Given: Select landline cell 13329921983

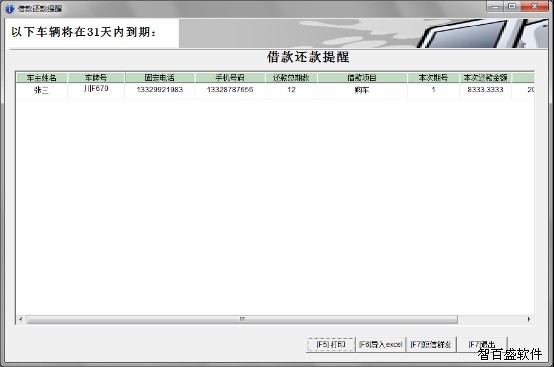Looking at the screenshot, I should [160, 90].
